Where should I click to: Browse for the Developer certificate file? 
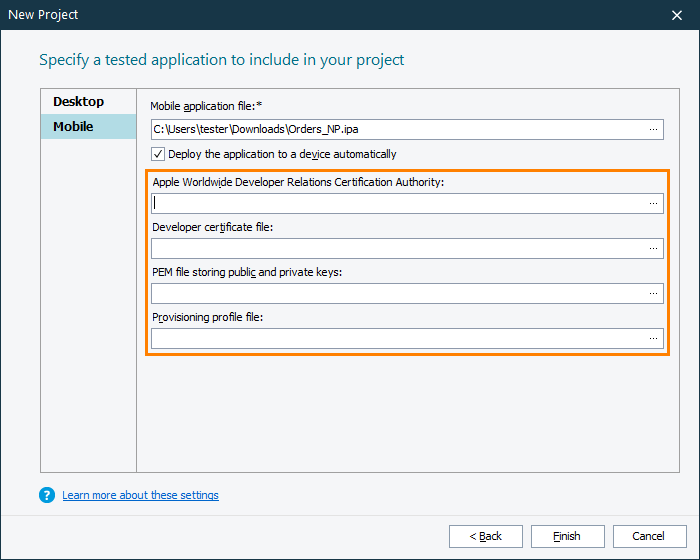tap(654, 248)
